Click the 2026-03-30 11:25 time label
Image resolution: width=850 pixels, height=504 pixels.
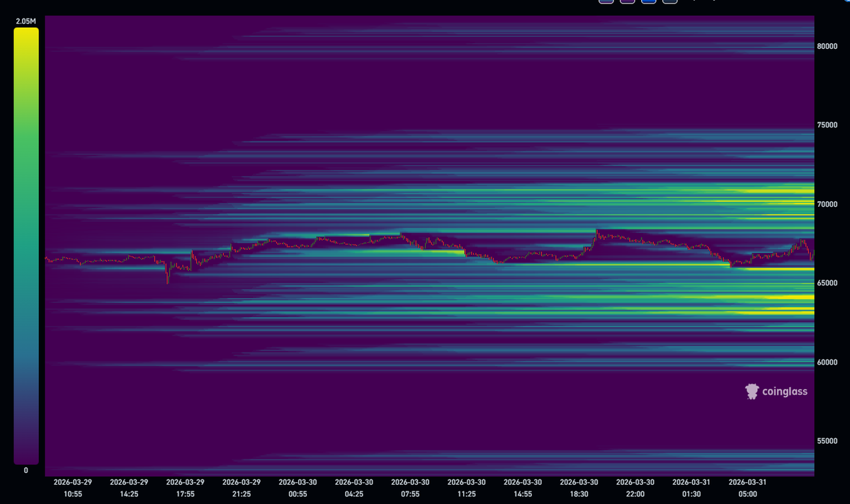coord(467,488)
